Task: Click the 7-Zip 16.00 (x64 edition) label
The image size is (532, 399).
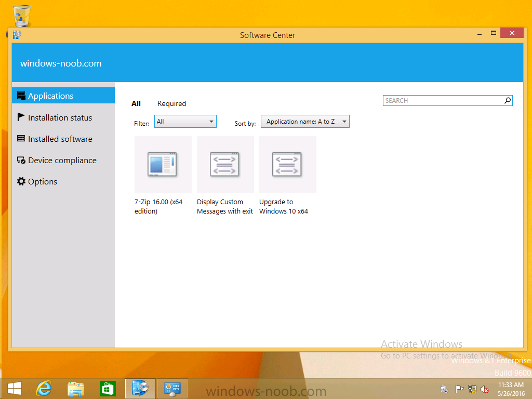Action: (x=158, y=206)
